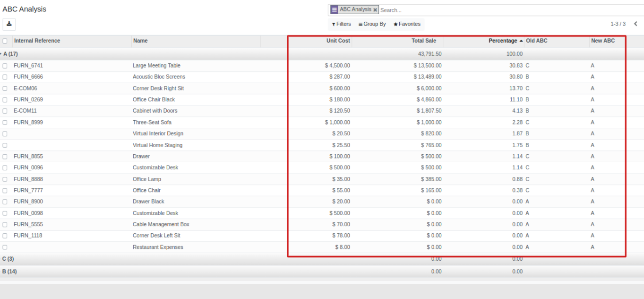The image size is (644, 299).
Task: Click the previous page arrow
Action: pyautogui.click(x=635, y=24)
